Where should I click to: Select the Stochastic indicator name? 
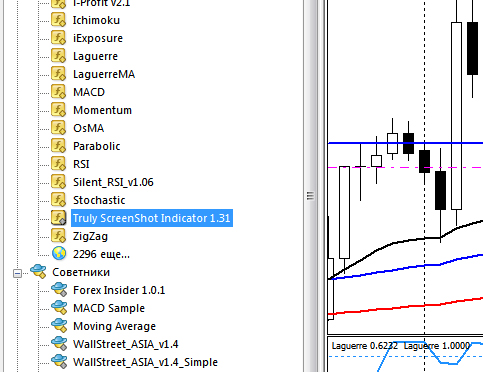pos(99,200)
